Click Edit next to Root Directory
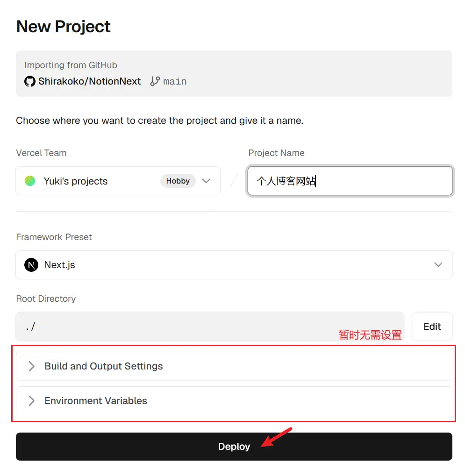Viewport: 465px width, 476px height. pyautogui.click(x=432, y=327)
